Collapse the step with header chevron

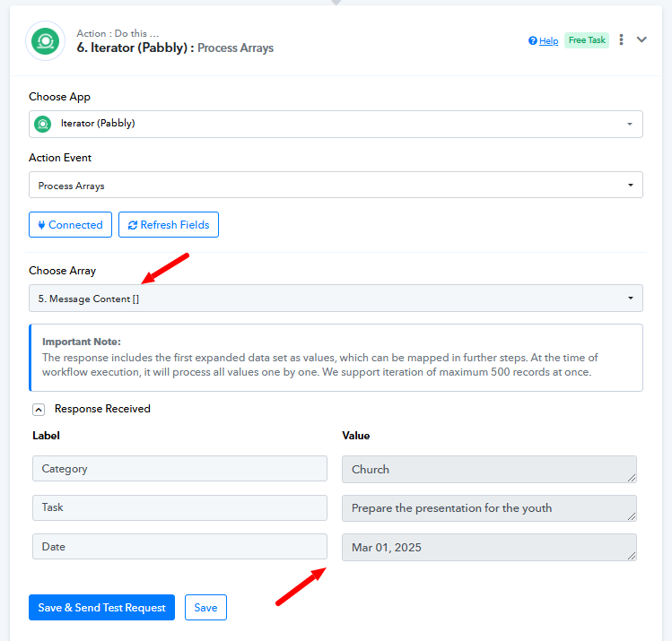641,39
